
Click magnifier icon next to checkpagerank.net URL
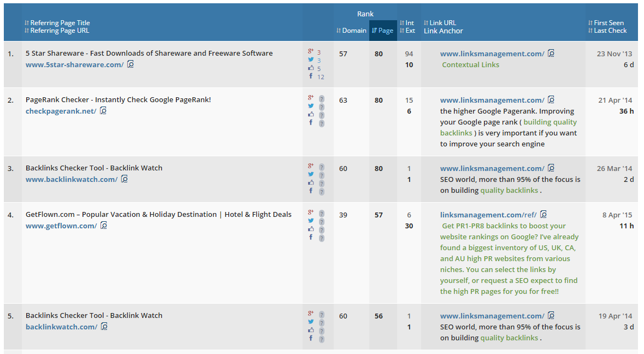coord(103,110)
